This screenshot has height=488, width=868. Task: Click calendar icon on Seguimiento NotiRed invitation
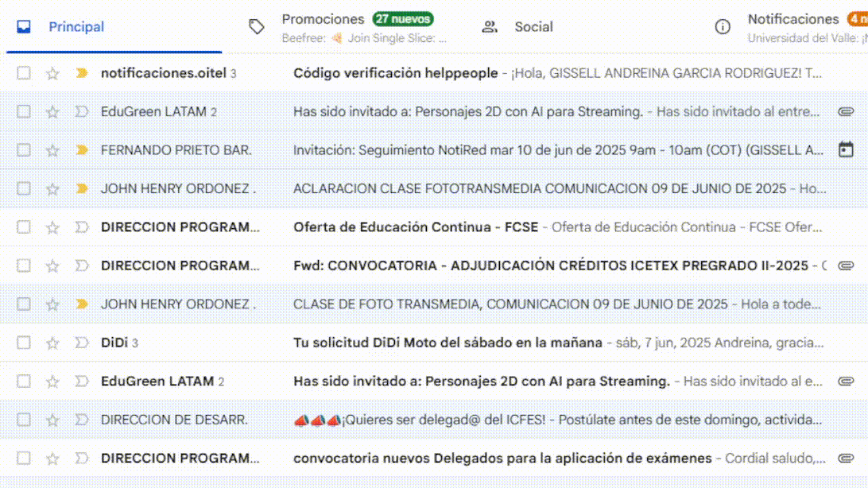846,149
